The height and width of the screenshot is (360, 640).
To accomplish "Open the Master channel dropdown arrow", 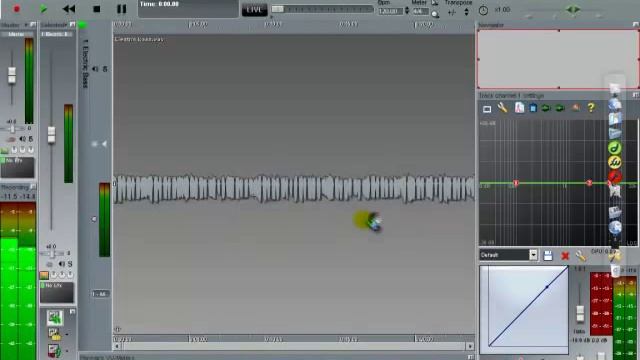I will click(x=27, y=25).
